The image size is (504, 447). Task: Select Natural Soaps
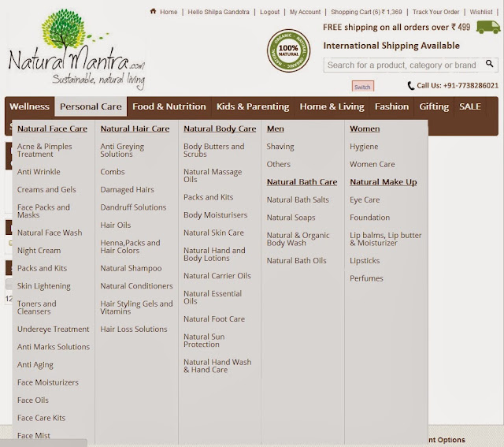pos(291,218)
